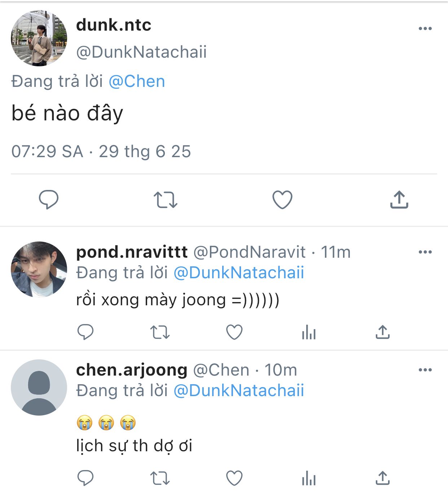This screenshot has height=492, width=448.
Task: View analytics for pond.nravittt's reply
Action: 309,332
